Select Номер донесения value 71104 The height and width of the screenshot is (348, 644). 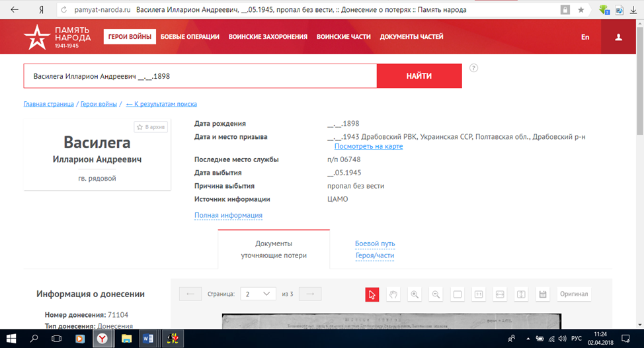pos(118,315)
